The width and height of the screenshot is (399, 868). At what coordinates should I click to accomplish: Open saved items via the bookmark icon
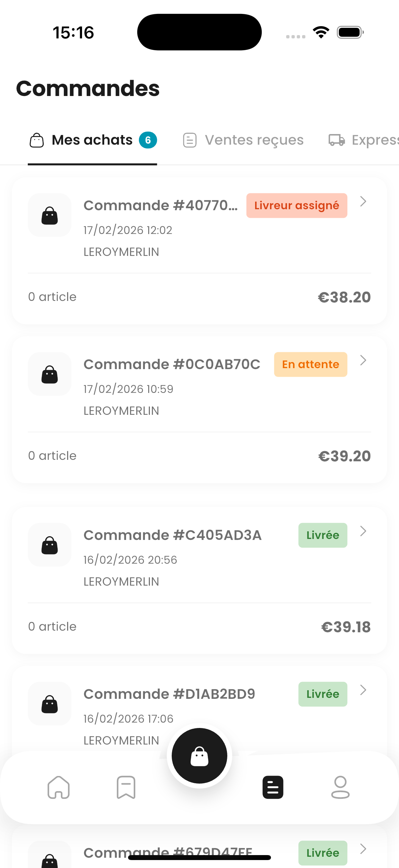coord(126,788)
